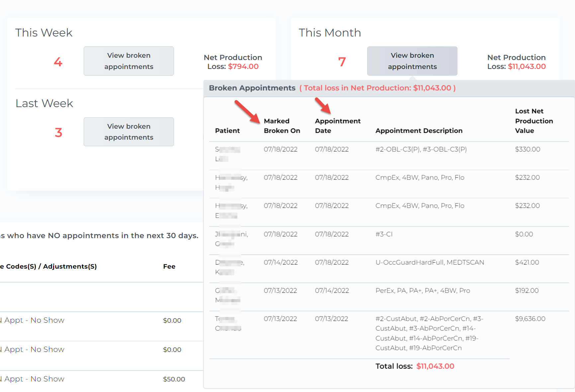This screenshot has width=575, height=392.
Task: Click the Marked Broken On column header
Action: [282, 126]
